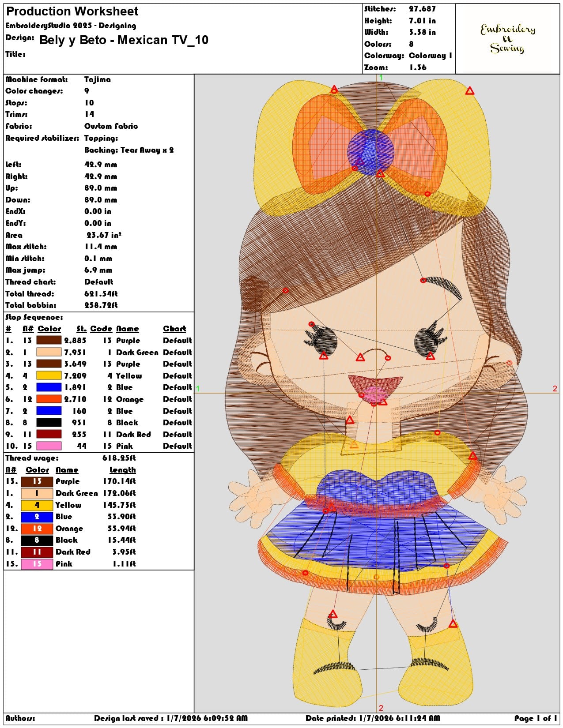
Task: Select the "Page 1 of 1" footer text
Action: click(536, 718)
